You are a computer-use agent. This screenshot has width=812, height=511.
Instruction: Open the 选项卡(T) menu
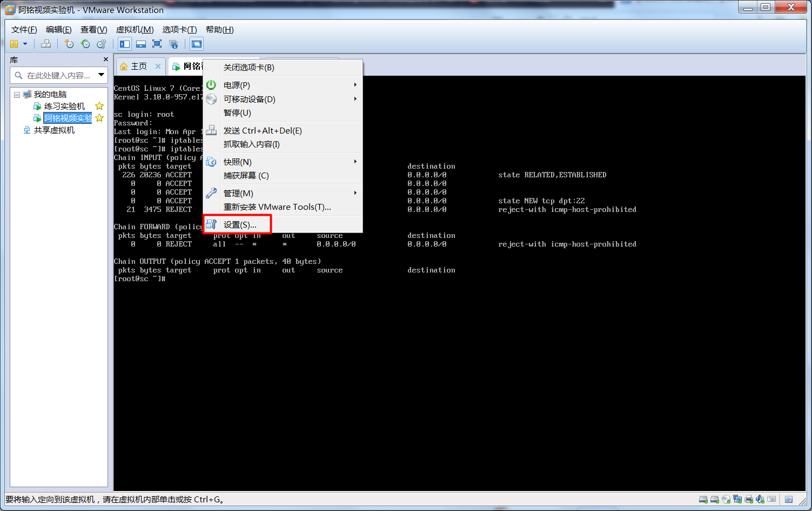(x=180, y=30)
